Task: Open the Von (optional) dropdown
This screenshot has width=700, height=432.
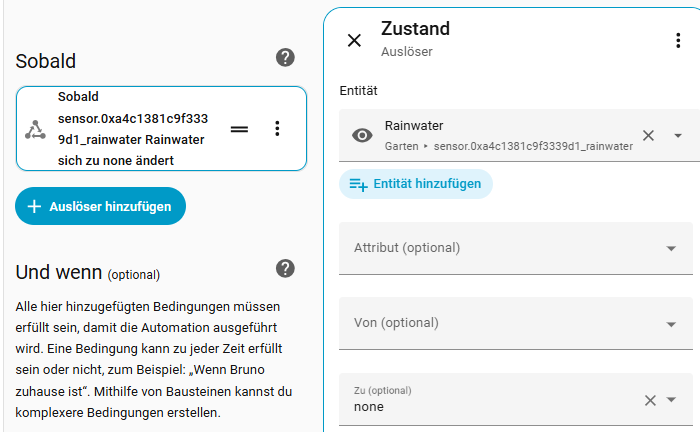Action: (671, 324)
